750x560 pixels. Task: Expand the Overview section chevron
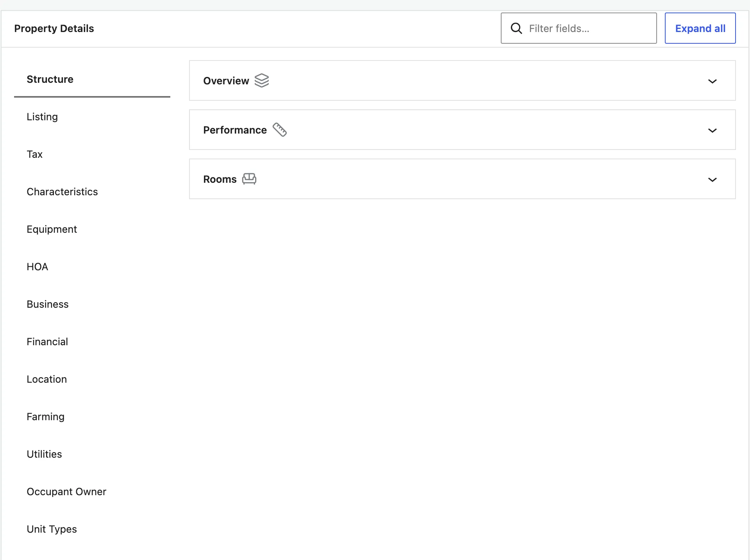coord(712,81)
